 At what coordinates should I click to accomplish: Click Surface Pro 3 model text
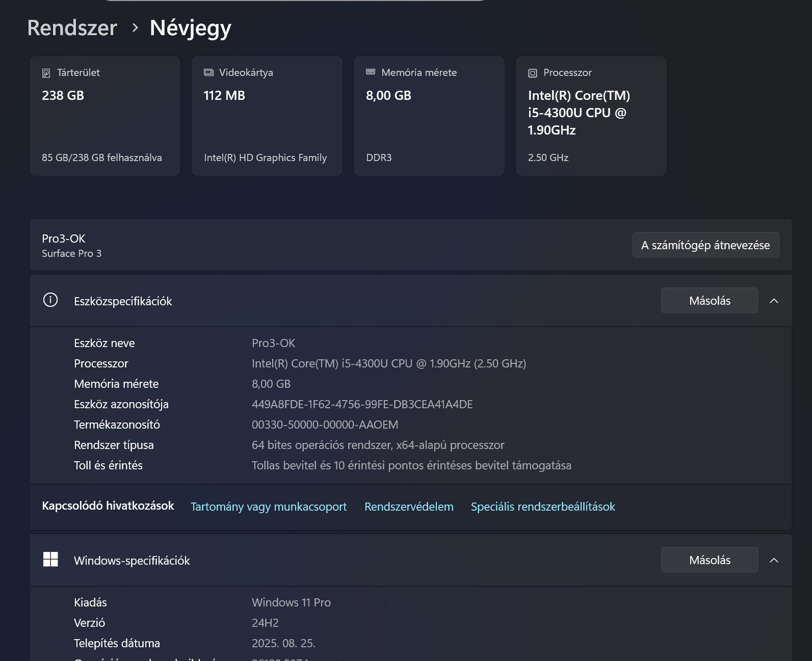71,253
